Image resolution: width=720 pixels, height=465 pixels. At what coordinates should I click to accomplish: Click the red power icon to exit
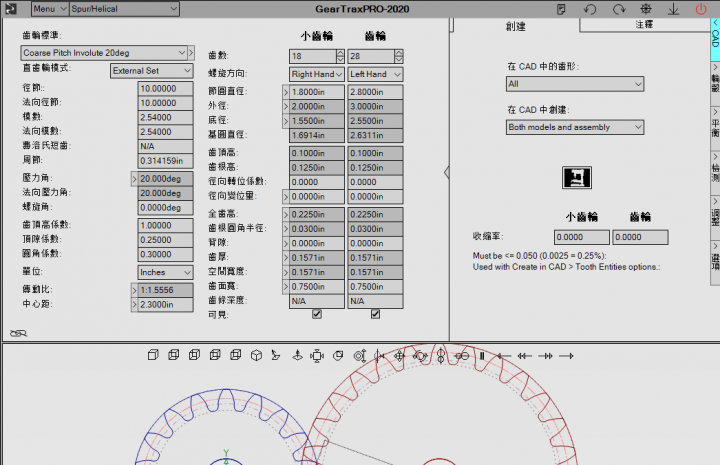700,9
